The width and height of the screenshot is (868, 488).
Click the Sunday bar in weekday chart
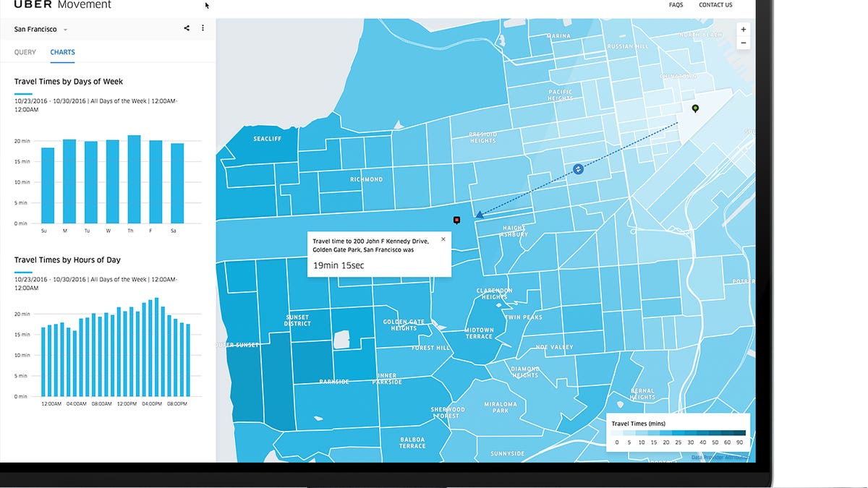48,185
